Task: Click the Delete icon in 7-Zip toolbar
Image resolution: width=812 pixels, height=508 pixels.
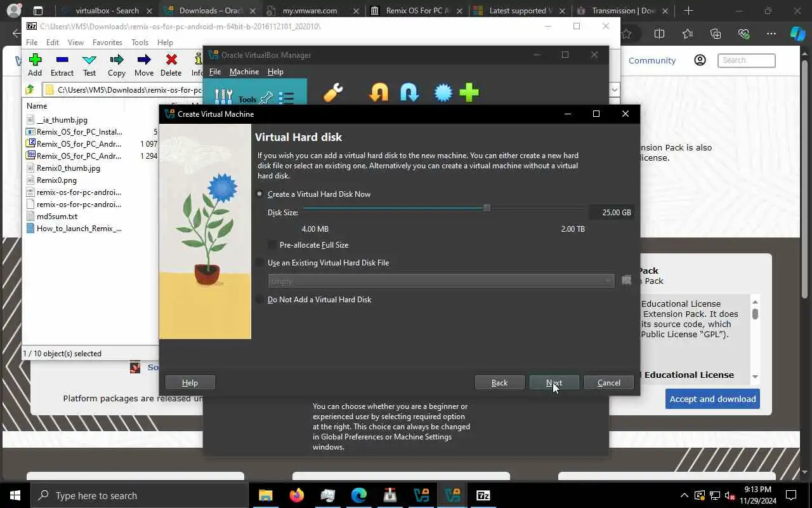Action: pyautogui.click(x=171, y=60)
